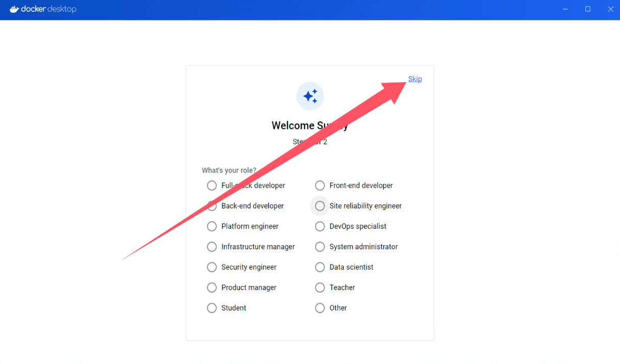Skip the welcome survey
The image size is (620, 364).
415,79
